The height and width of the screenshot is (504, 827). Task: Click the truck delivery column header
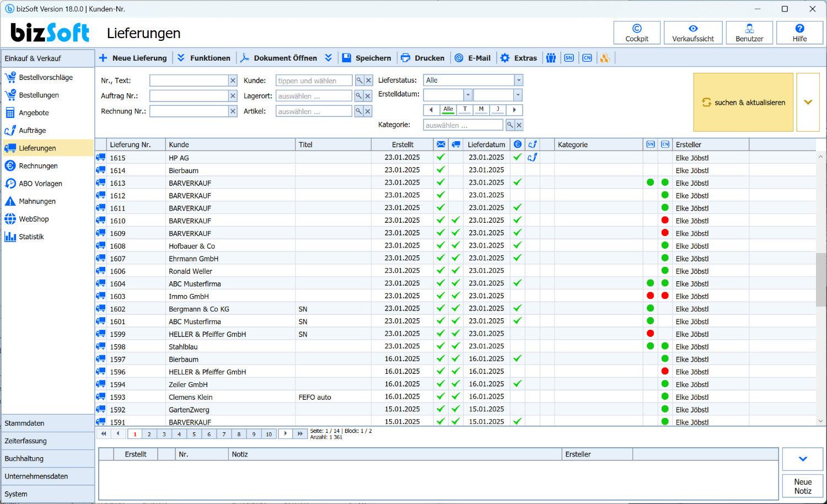[x=456, y=144]
